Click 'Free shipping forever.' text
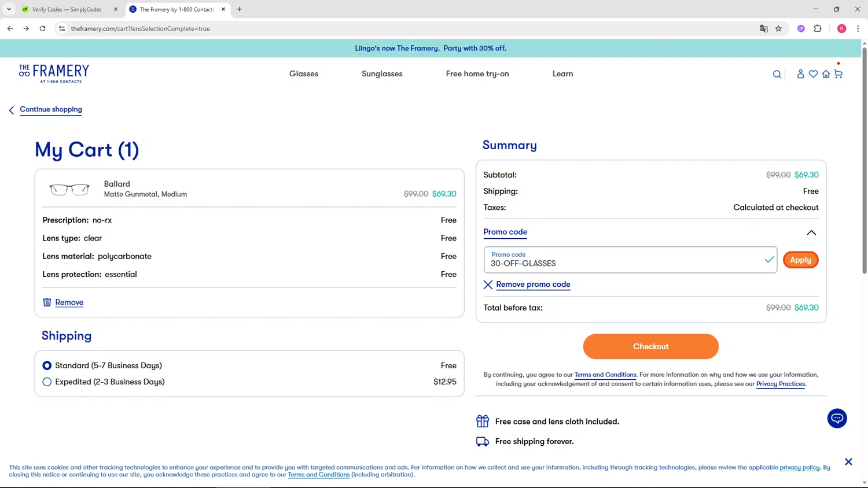Screen dimensions: 868x488 [x=535, y=441]
